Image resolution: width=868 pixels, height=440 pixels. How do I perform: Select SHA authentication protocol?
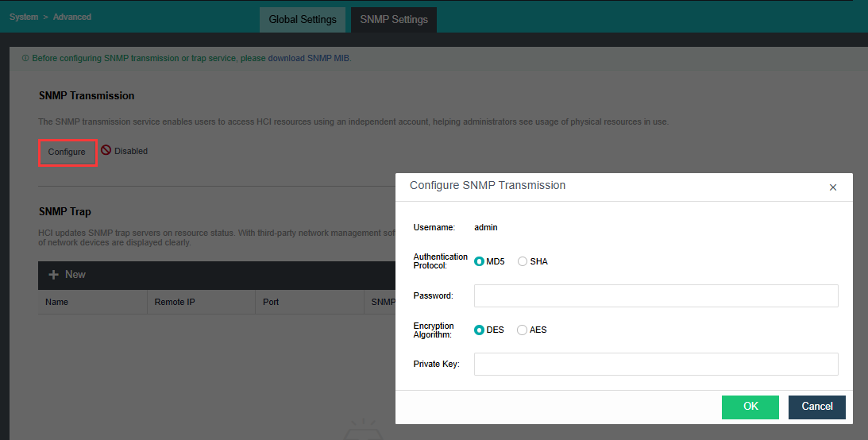pyautogui.click(x=523, y=261)
